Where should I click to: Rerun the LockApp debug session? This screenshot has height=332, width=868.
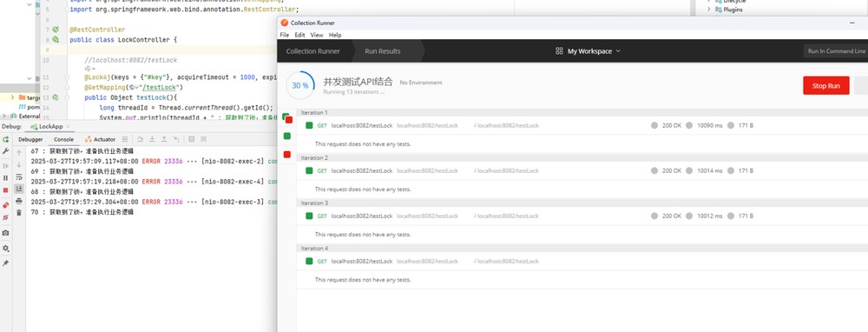[x=5, y=139]
